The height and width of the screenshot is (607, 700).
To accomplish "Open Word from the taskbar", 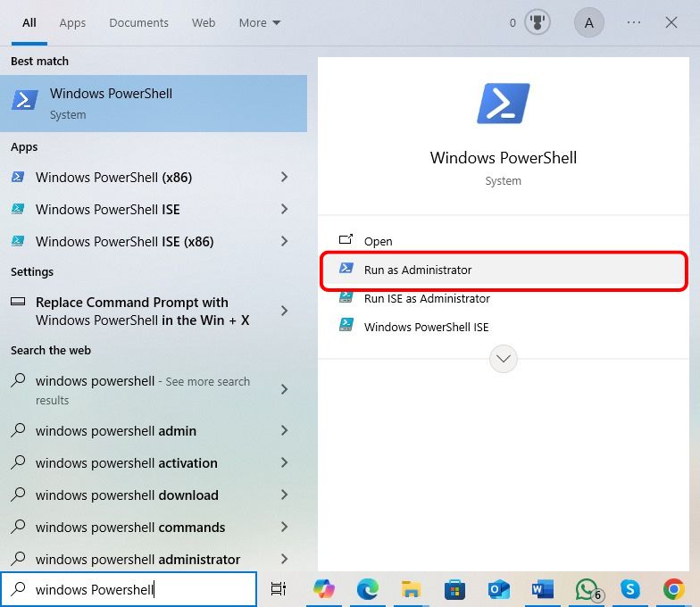I will pos(542,589).
